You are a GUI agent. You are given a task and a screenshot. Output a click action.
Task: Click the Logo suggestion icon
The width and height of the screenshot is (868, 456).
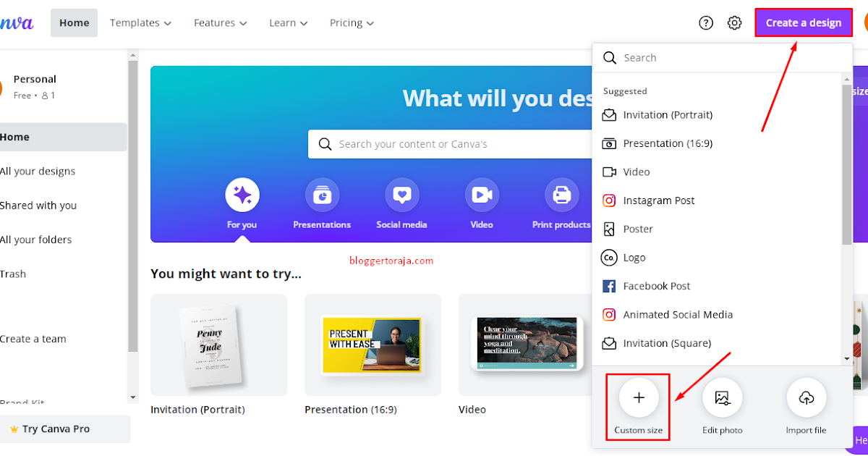[x=610, y=258]
